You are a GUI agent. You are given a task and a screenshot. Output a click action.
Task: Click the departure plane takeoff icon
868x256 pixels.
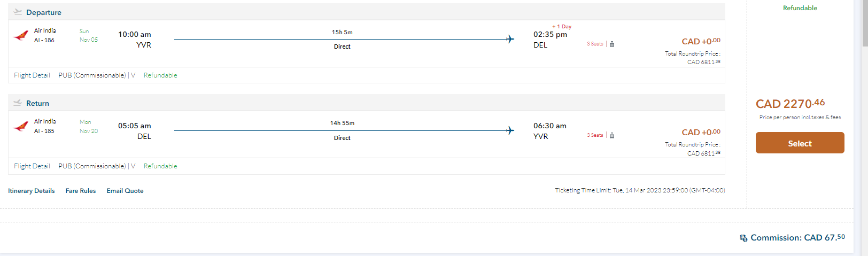tap(18, 12)
